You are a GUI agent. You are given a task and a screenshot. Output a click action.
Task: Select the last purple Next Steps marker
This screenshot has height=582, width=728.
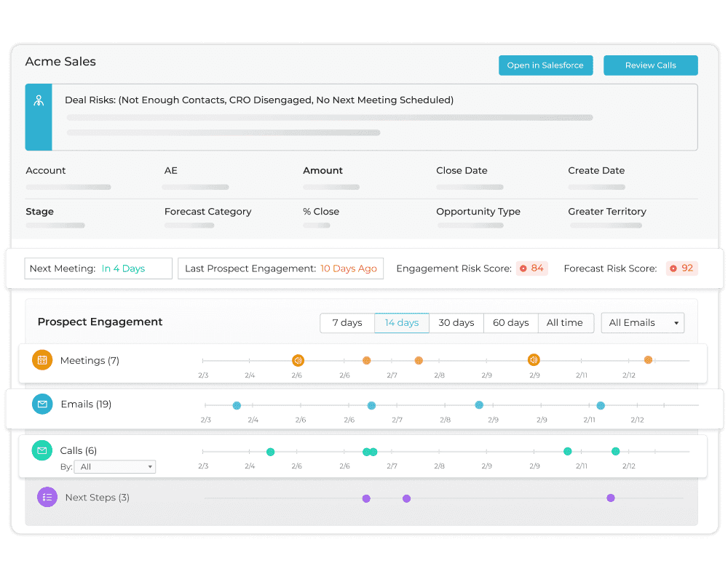(x=611, y=498)
